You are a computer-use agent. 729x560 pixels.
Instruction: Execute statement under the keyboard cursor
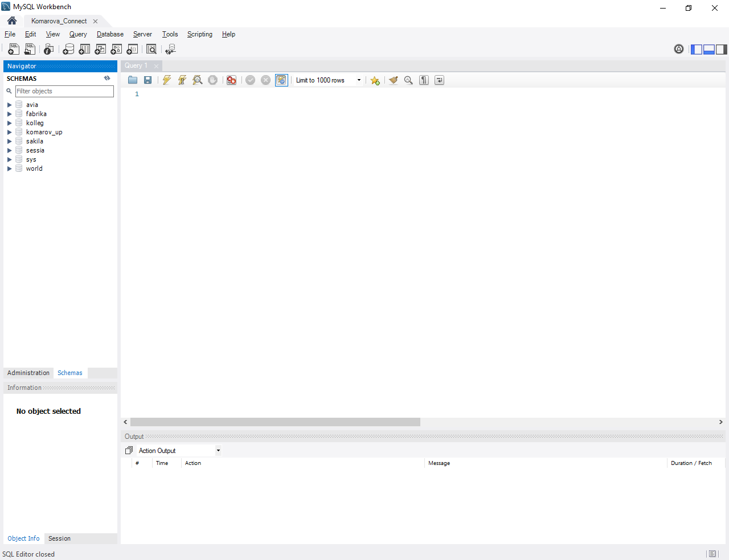182,80
